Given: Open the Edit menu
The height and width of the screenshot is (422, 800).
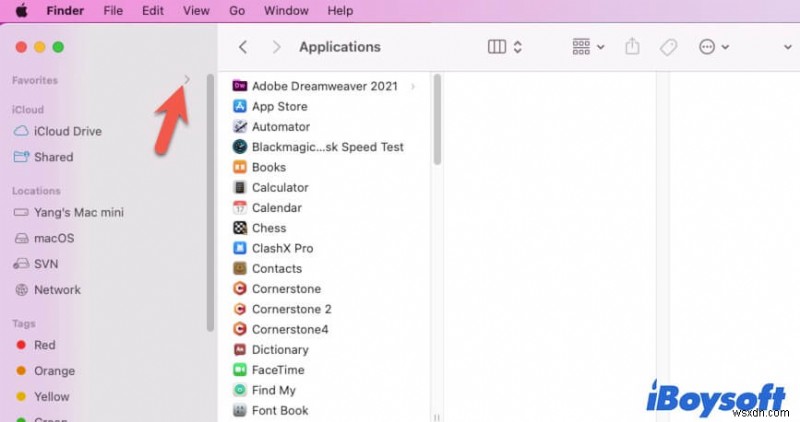Looking at the screenshot, I should click(x=153, y=11).
